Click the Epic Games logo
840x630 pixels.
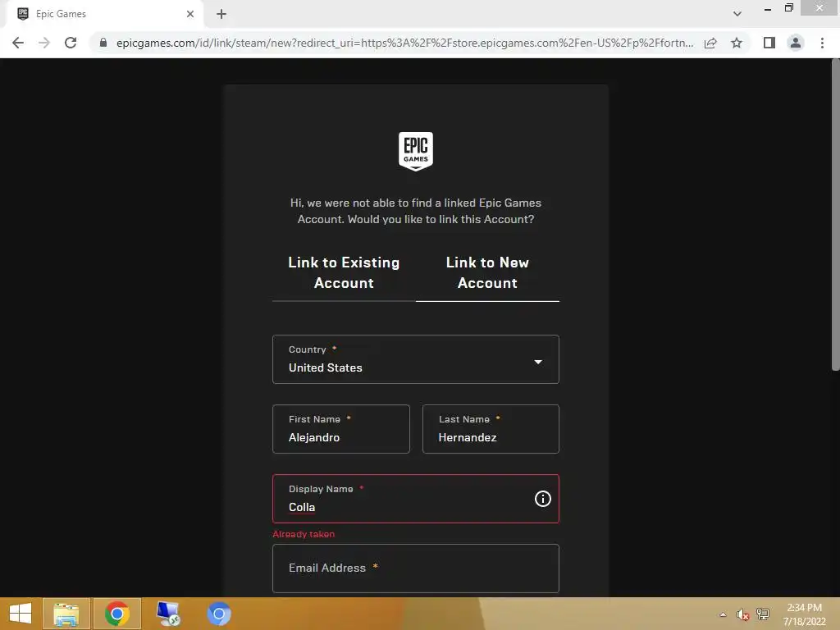416,152
